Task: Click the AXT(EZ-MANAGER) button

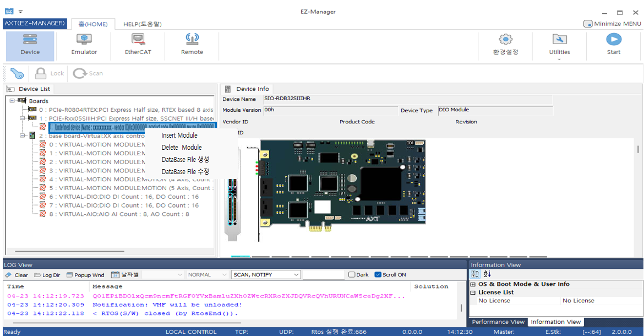Action: coord(35,24)
